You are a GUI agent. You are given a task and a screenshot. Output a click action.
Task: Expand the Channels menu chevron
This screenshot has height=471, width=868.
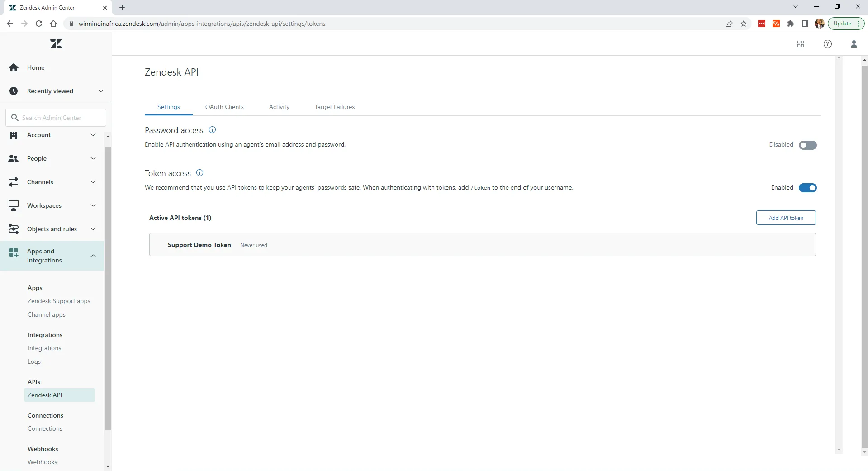pos(93,182)
